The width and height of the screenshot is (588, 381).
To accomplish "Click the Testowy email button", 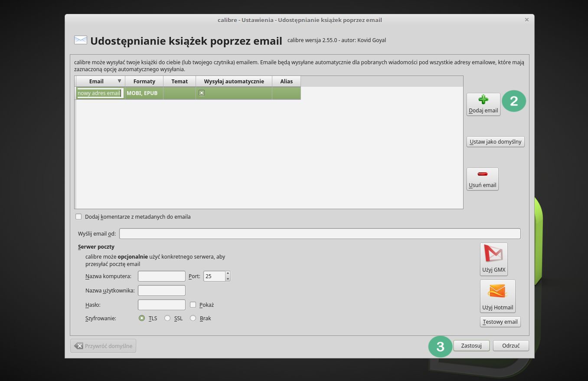I will (500, 322).
